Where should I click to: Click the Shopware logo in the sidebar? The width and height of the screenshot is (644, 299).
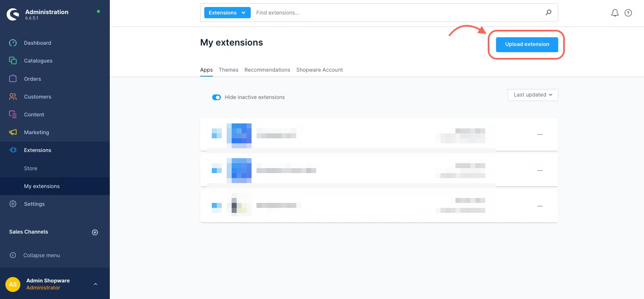click(x=13, y=14)
